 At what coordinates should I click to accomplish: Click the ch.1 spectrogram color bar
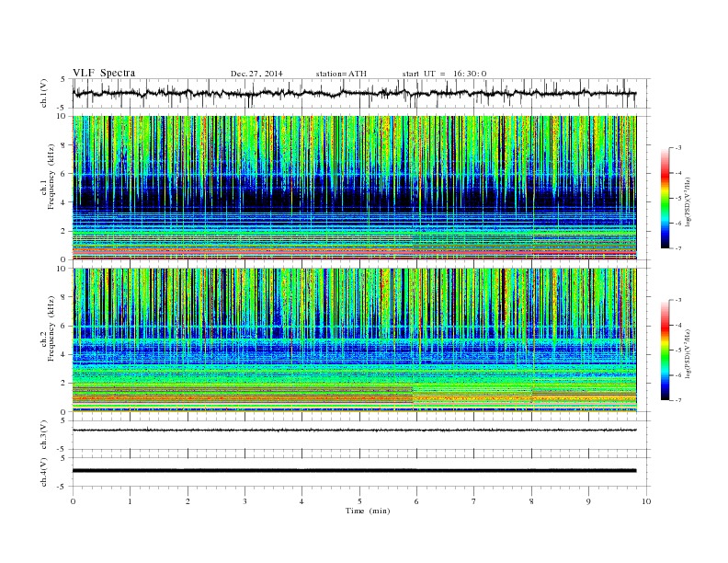point(665,198)
